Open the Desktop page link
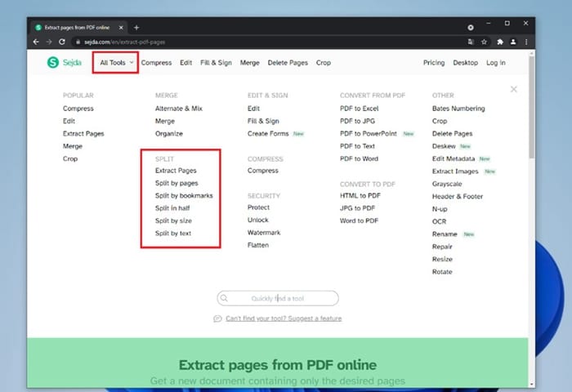The width and height of the screenshot is (572, 392). click(x=466, y=63)
